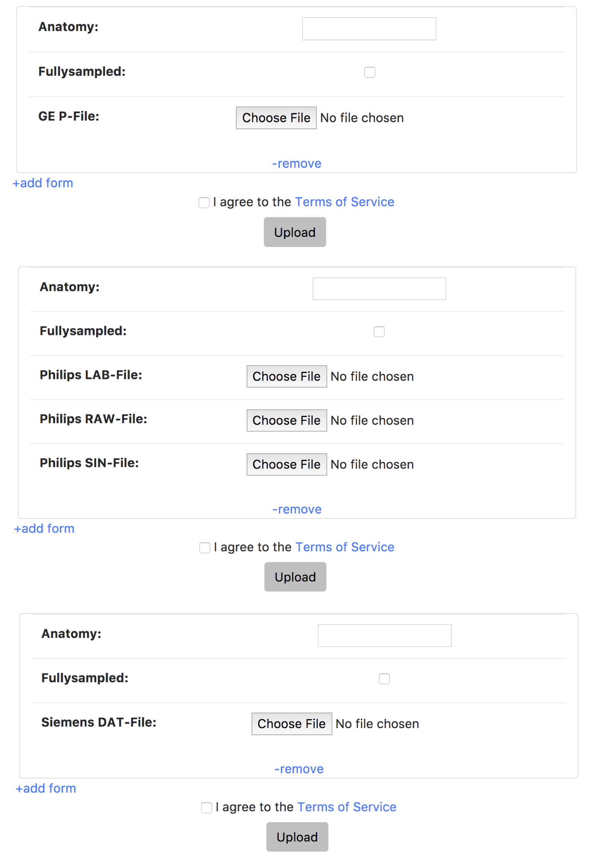Viewport: 600px width, 868px height.
Task: Choose a file for Philips RAW-File
Action: coord(287,420)
